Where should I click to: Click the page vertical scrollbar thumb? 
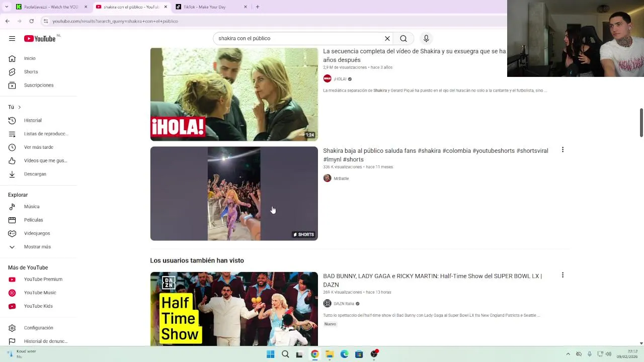tap(641, 122)
